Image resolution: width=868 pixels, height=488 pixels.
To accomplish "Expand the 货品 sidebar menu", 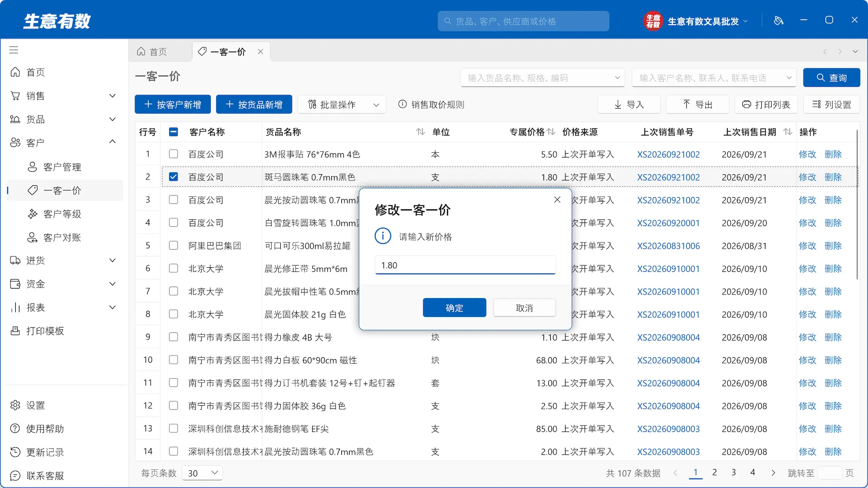I will (x=64, y=119).
